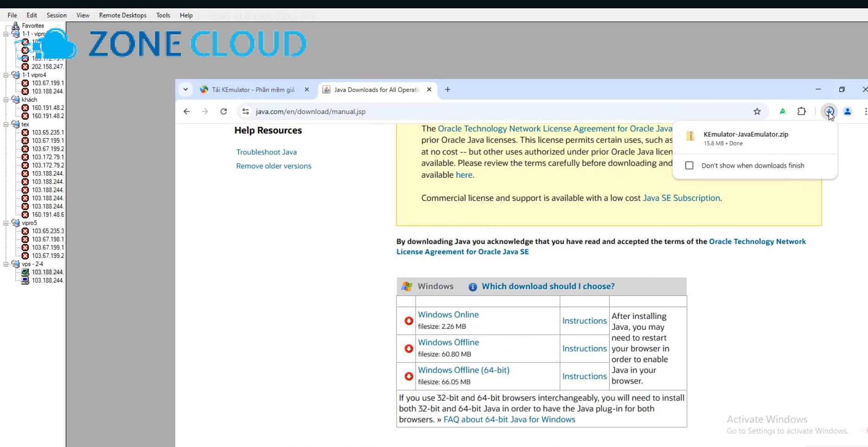
Task: Collapse the vipro5 tree group
Action: point(6,223)
